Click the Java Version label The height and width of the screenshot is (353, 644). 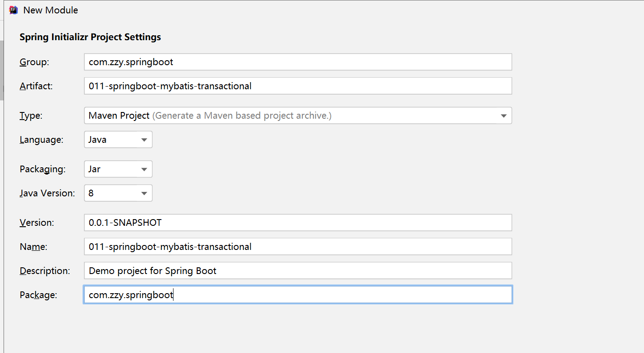[x=47, y=194]
